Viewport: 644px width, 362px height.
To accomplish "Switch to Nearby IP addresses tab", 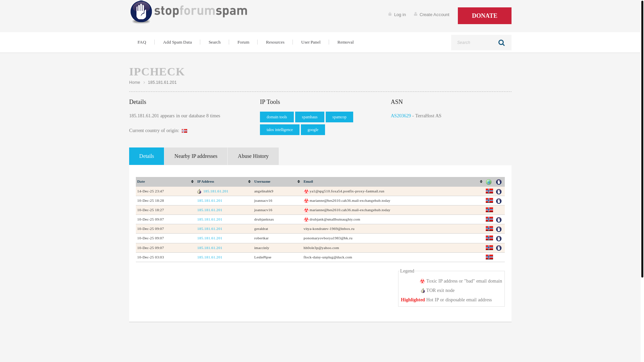I will (196, 156).
